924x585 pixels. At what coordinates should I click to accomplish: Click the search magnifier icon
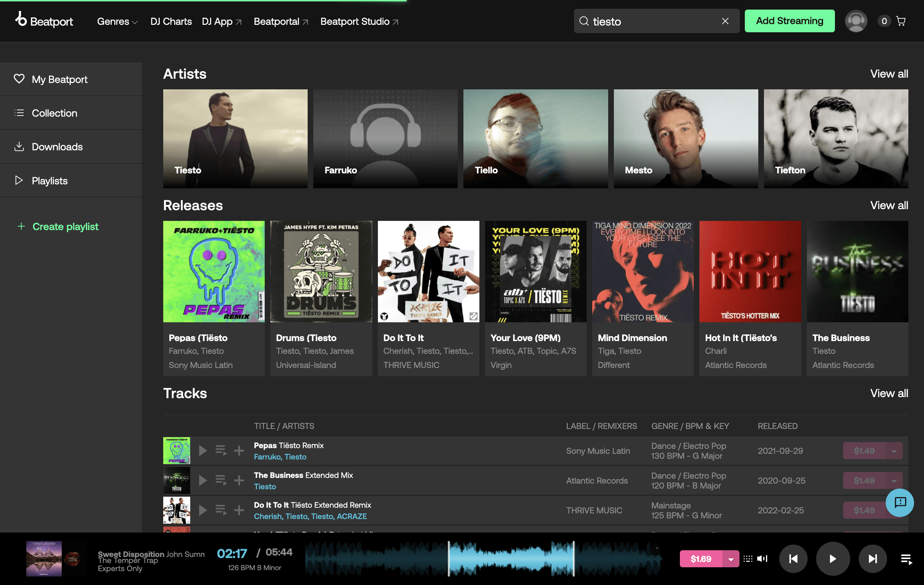click(x=584, y=21)
